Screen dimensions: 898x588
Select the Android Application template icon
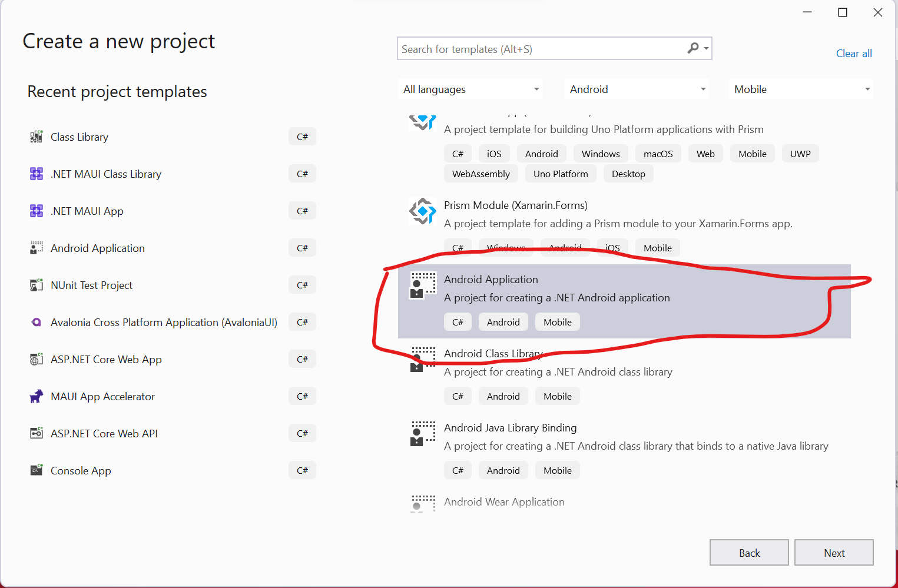click(x=422, y=285)
